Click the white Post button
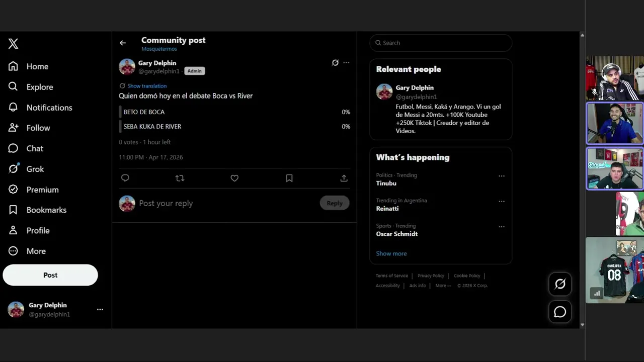 point(50,275)
